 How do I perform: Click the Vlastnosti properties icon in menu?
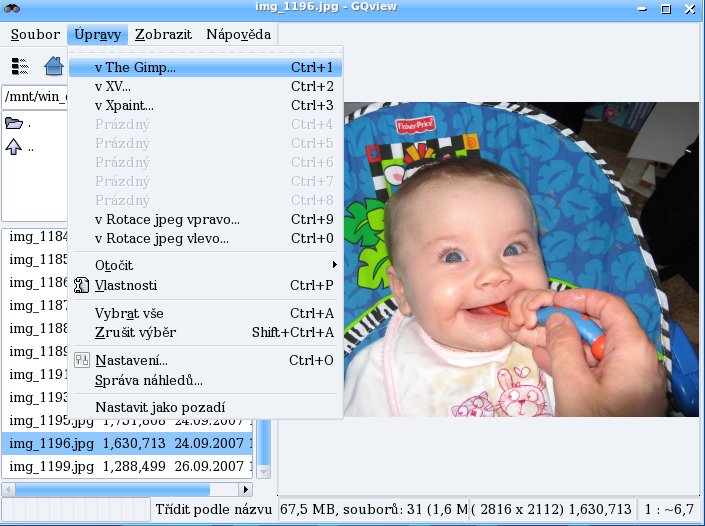click(81, 285)
